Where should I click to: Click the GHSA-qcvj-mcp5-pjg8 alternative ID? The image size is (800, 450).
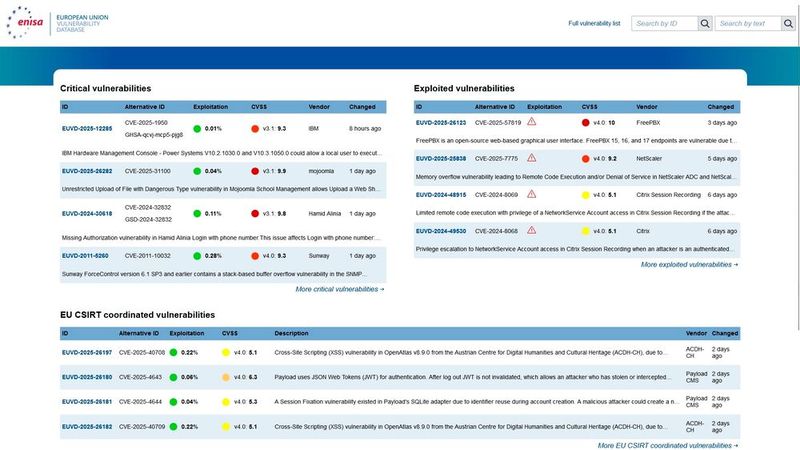[154, 135]
